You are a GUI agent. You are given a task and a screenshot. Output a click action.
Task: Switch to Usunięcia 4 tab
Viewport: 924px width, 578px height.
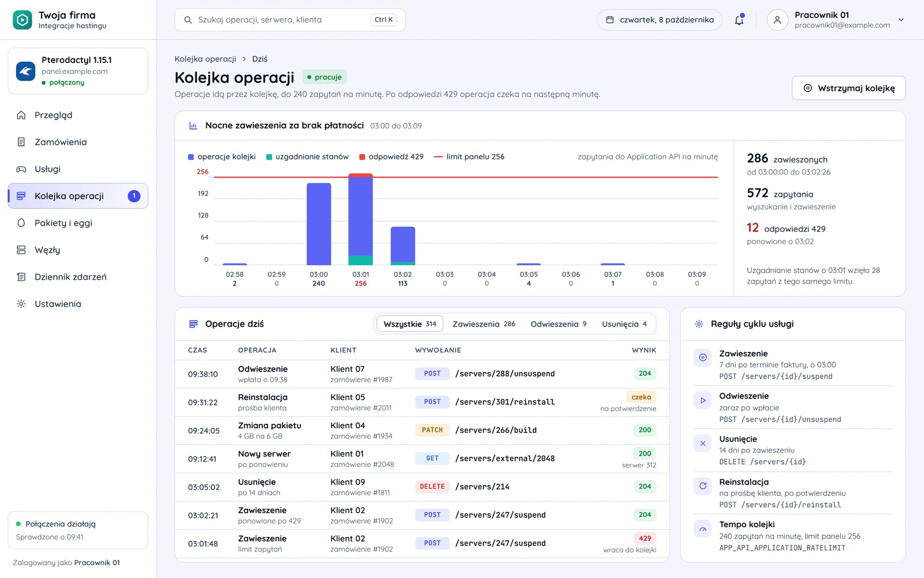624,324
